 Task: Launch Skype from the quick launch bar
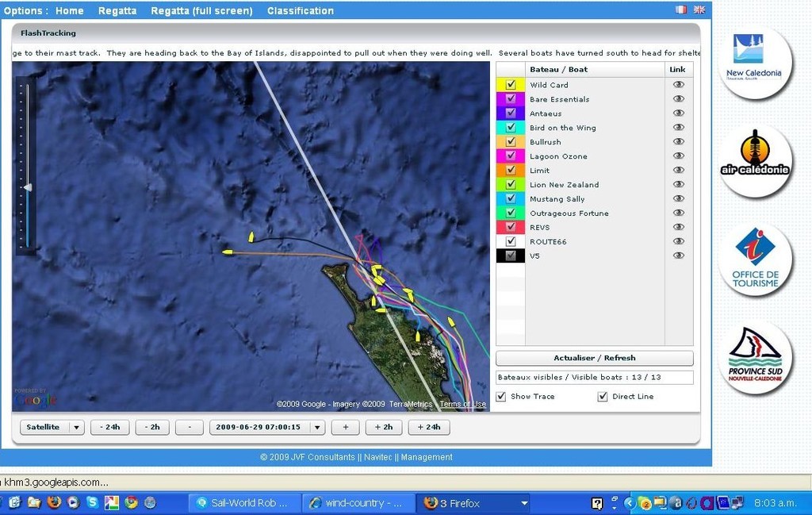tap(92, 502)
